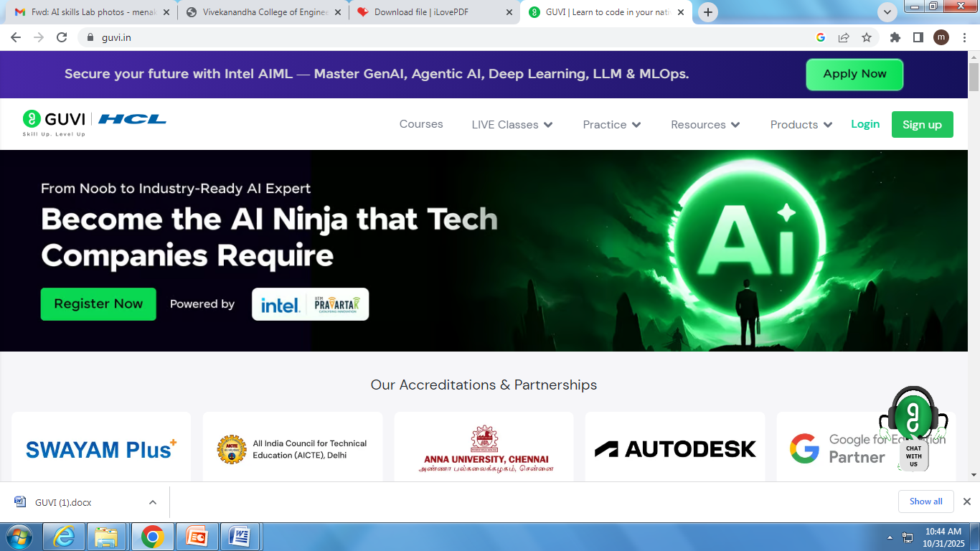The height and width of the screenshot is (551, 980).
Task: Expand the GUVI (1).docx download options arrow
Action: [x=153, y=502]
